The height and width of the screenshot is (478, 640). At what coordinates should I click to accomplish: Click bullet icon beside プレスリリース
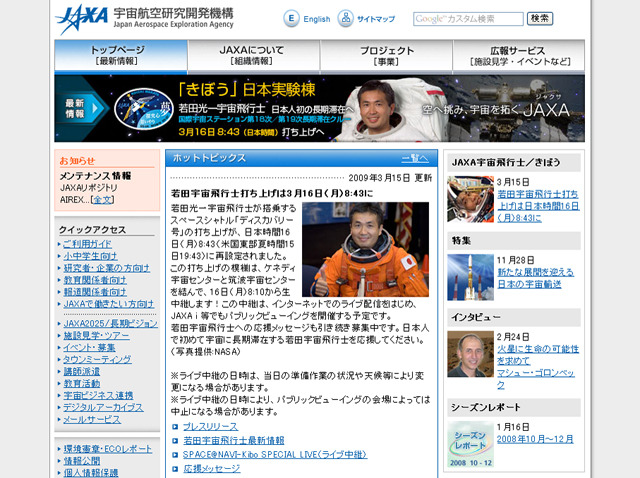pyautogui.click(x=175, y=427)
